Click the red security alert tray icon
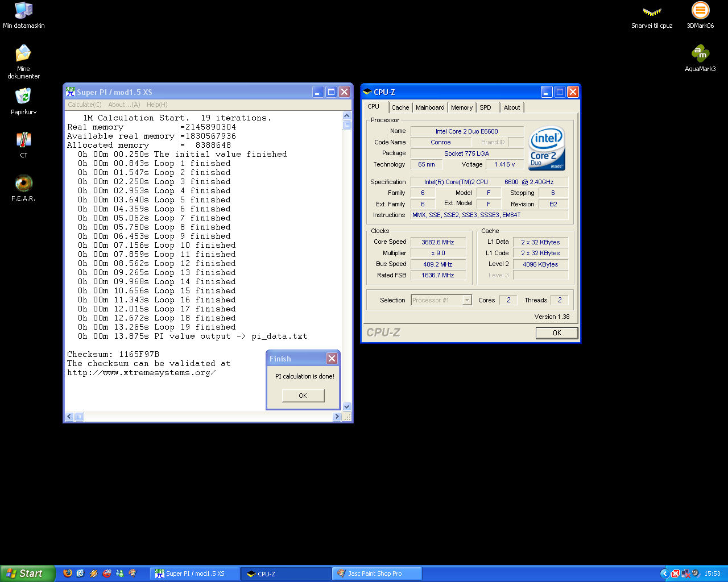This screenshot has width=728, height=582. pyautogui.click(x=675, y=573)
